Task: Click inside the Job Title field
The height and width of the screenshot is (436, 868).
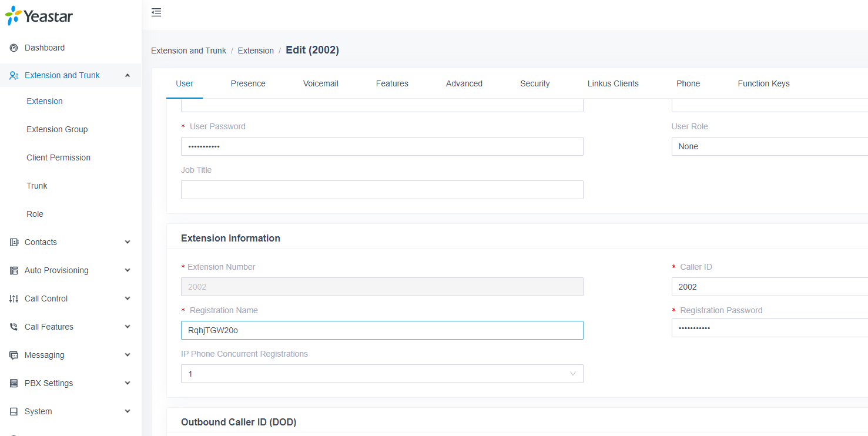Action: point(381,189)
